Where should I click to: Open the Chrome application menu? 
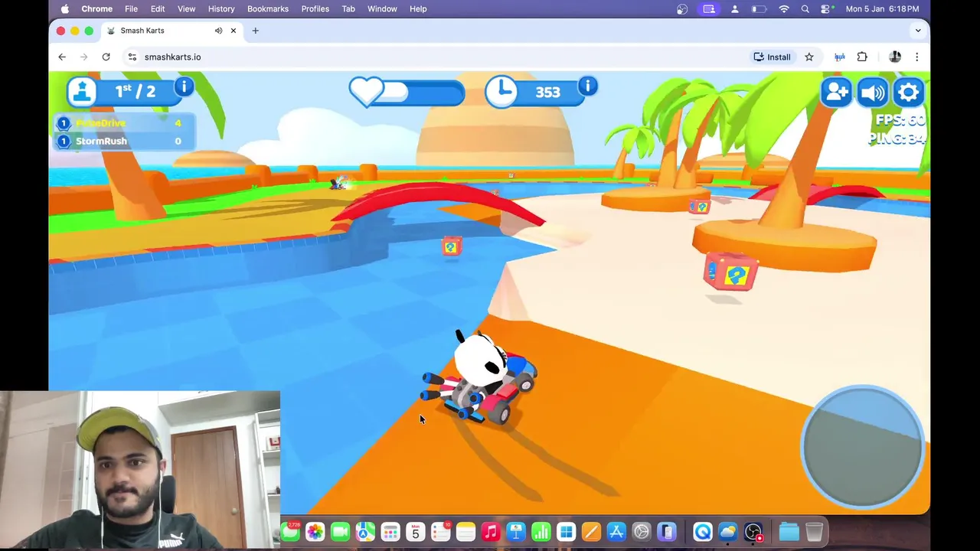point(97,8)
